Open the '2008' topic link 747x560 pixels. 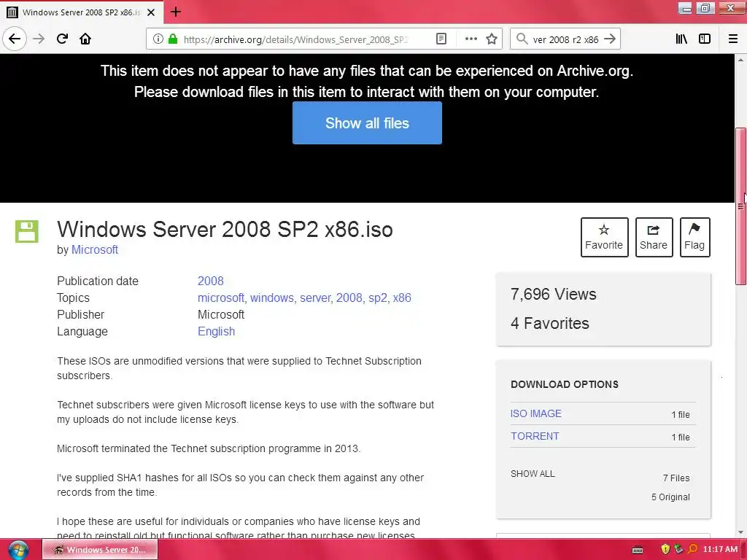pyautogui.click(x=349, y=297)
